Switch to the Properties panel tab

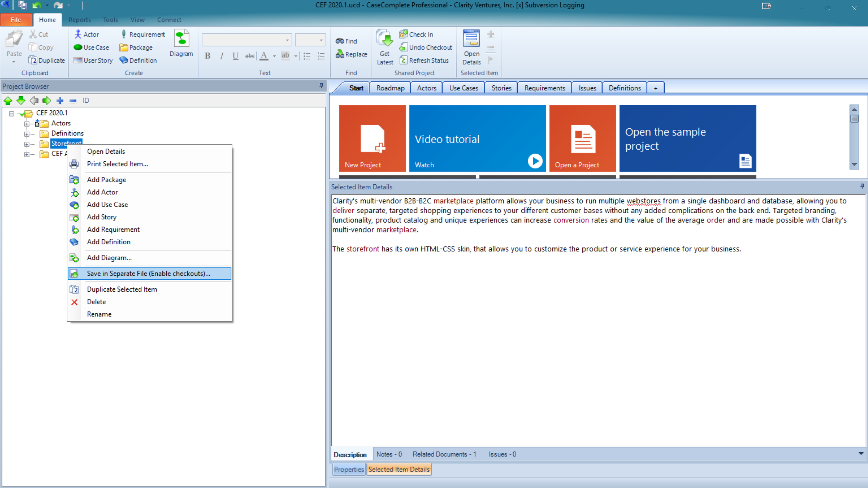(x=349, y=469)
